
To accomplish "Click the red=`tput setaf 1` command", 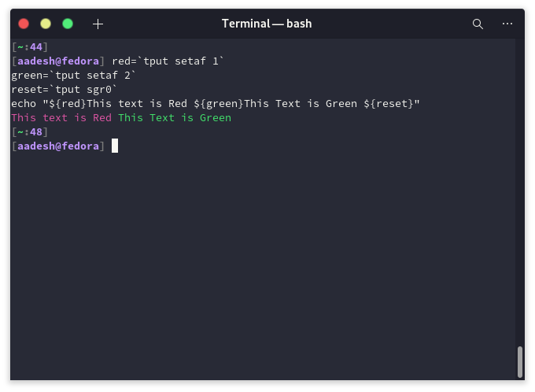I will coord(168,61).
